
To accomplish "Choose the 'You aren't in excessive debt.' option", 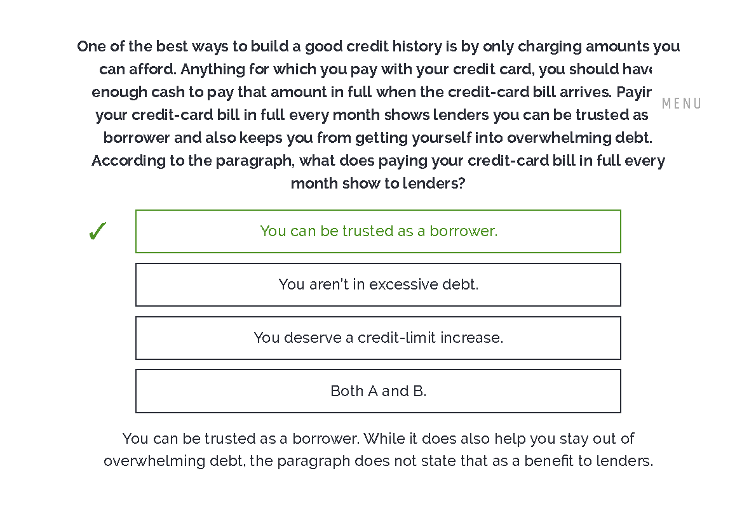I will (x=378, y=285).
